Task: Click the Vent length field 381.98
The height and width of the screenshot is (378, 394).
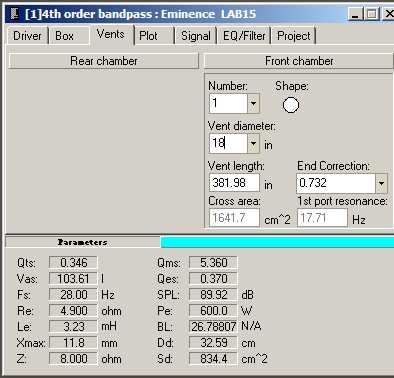Action: (234, 183)
